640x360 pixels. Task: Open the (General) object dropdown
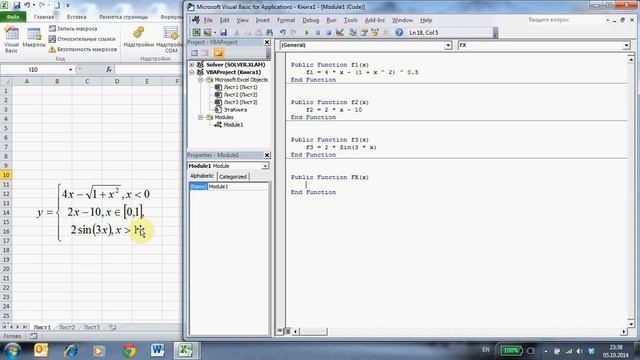[448, 45]
